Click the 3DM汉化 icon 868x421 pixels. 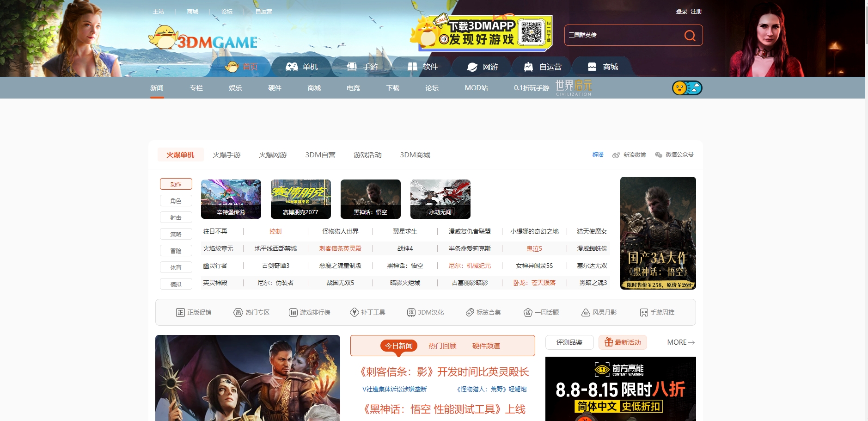411,313
